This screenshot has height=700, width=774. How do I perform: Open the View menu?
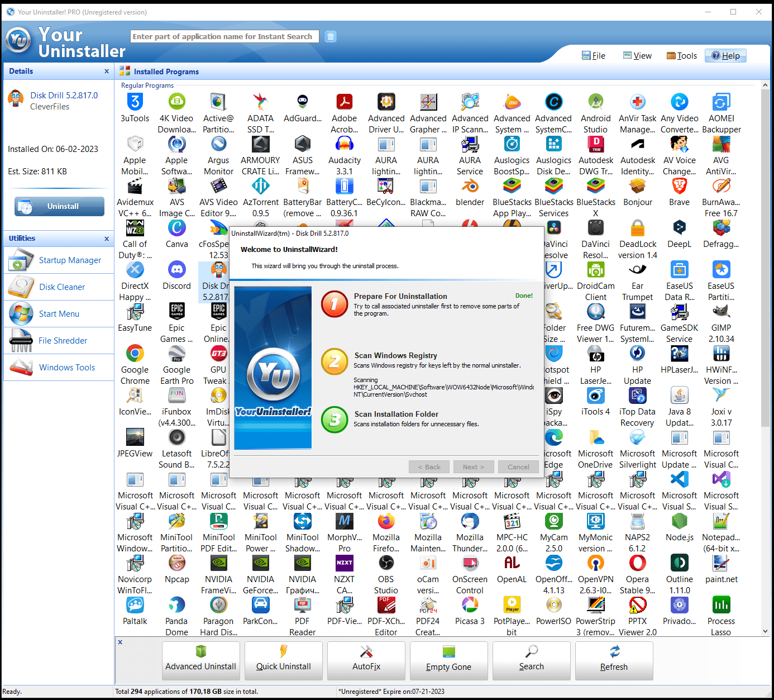click(x=638, y=56)
